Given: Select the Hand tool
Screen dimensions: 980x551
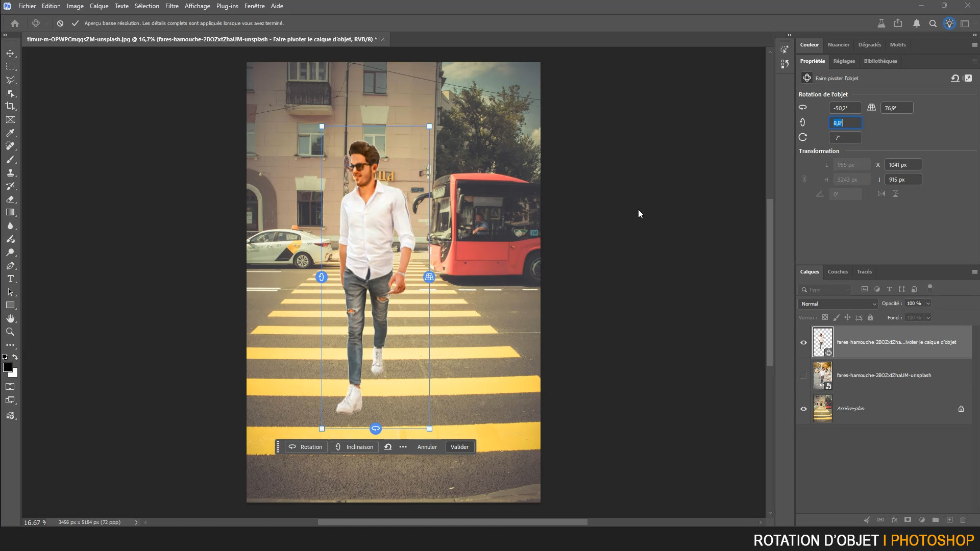Looking at the screenshot, I should (x=10, y=318).
